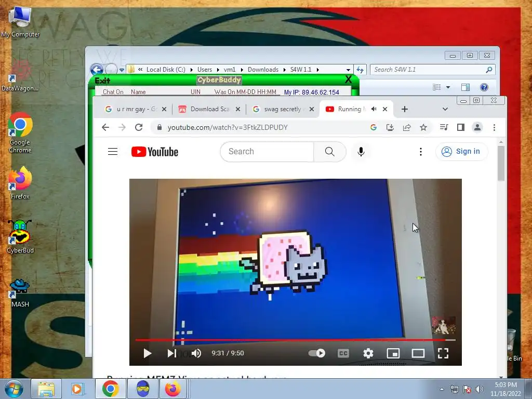Click the Explorer Search S4W 1.1 box
This screenshot has height=399, width=532.
pyautogui.click(x=433, y=70)
